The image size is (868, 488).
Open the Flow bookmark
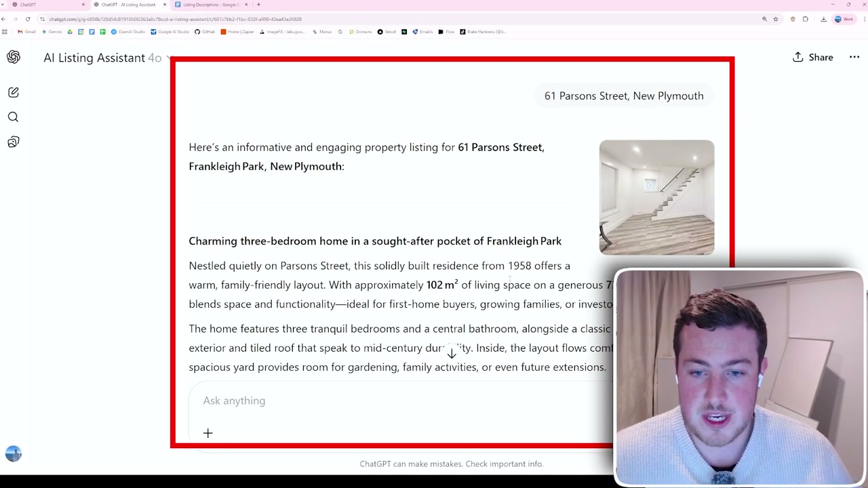(446, 32)
